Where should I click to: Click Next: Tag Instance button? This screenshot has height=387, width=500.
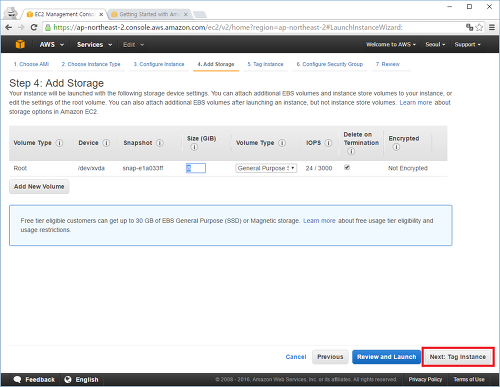click(458, 357)
